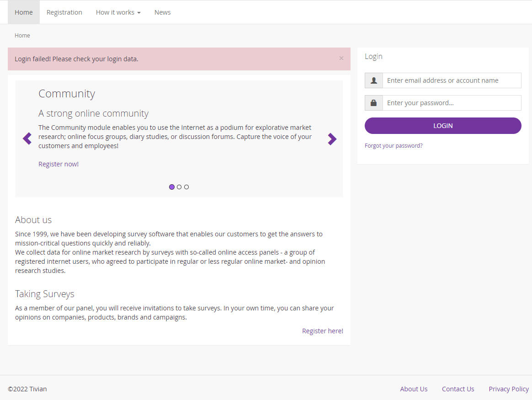
Task: Select the second carousel slide indicator
Action: (x=179, y=187)
